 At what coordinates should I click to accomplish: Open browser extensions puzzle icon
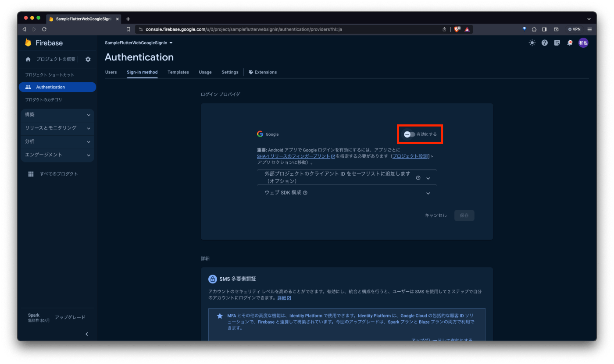pos(534,29)
